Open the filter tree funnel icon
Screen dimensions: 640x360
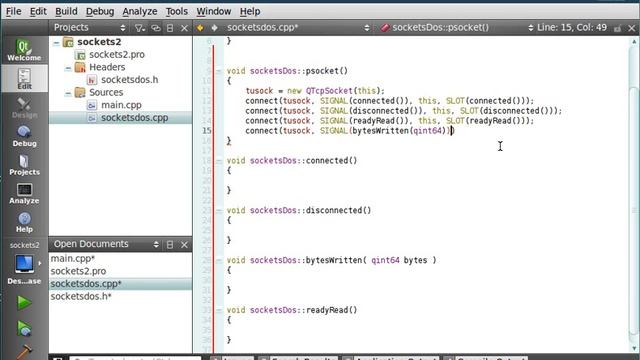coord(140,28)
